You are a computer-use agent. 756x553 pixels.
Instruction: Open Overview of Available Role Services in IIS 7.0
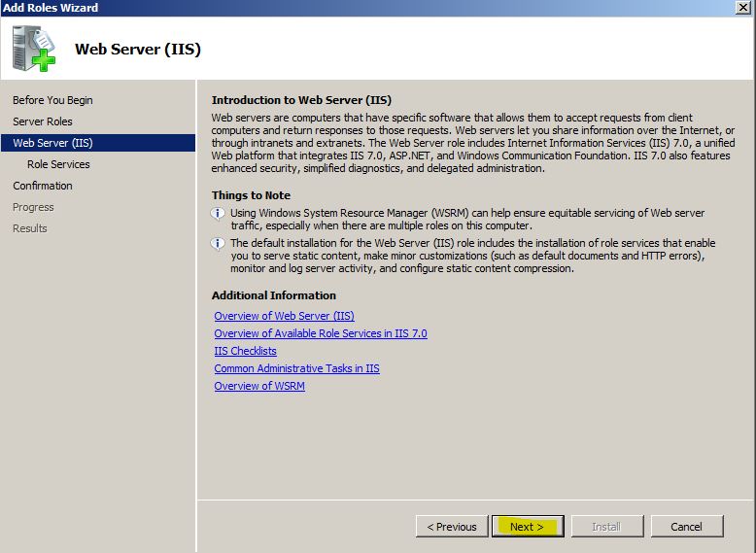click(320, 333)
